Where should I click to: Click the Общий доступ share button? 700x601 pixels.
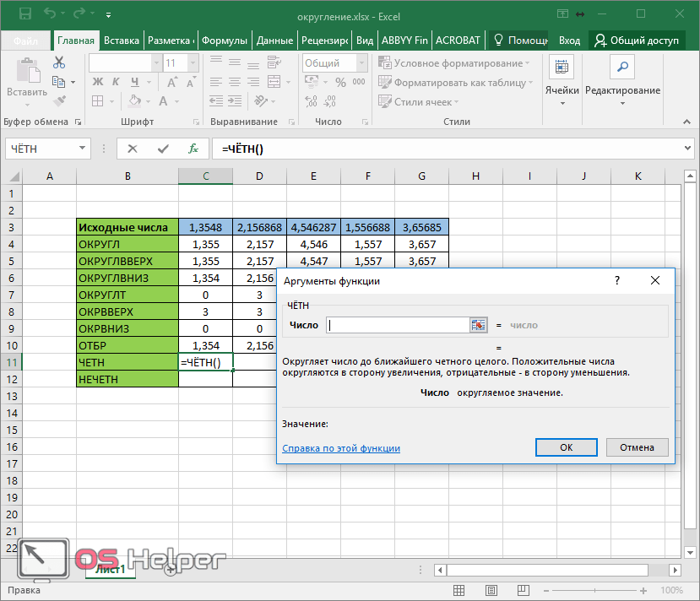coord(637,41)
